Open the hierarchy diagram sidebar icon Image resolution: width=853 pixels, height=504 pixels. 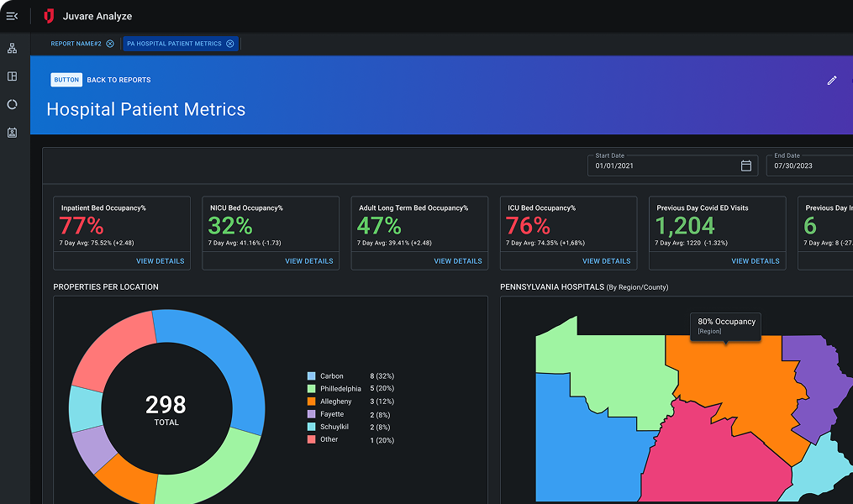[12, 49]
